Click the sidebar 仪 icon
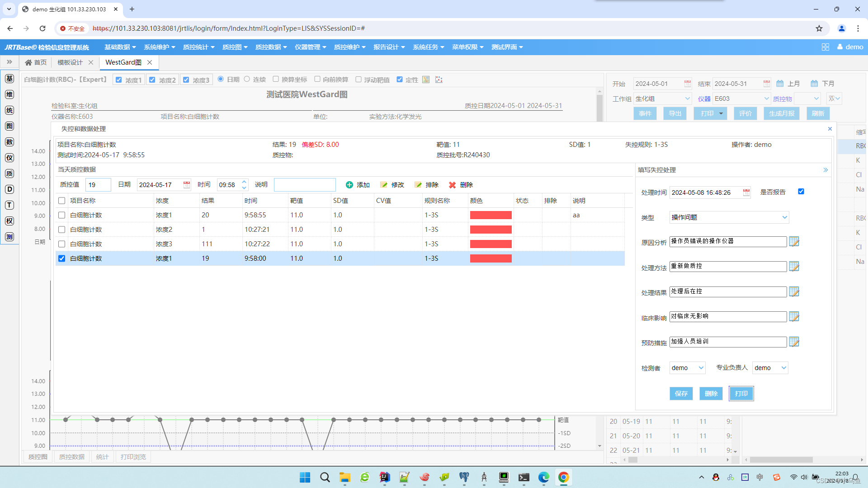868x488 pixels. tap(9, 158)
